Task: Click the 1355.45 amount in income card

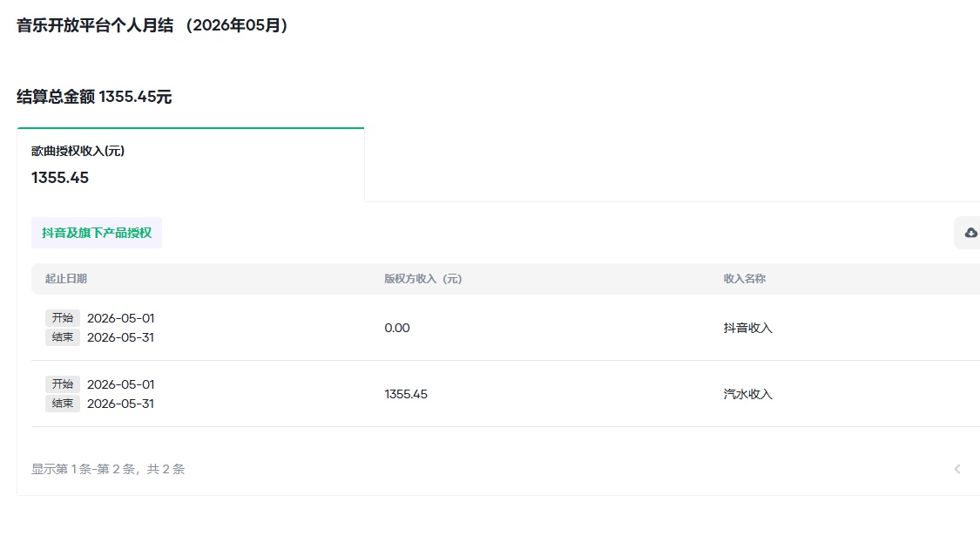Action: (60, 178)
